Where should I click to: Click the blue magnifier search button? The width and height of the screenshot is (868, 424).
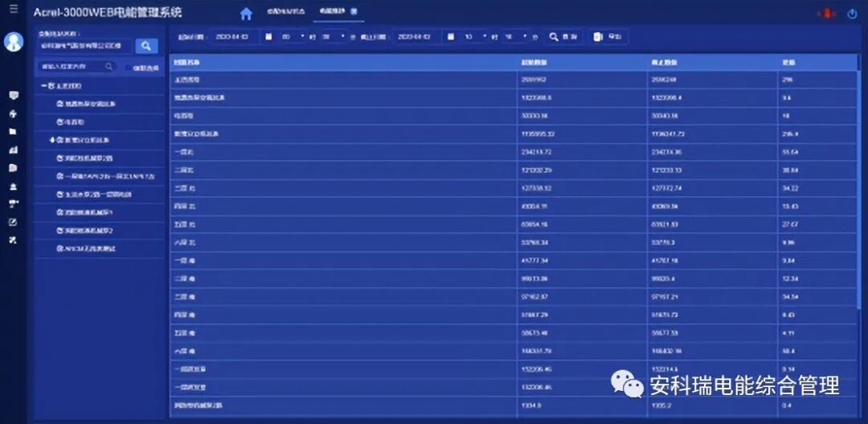click(x=146, y=46)
